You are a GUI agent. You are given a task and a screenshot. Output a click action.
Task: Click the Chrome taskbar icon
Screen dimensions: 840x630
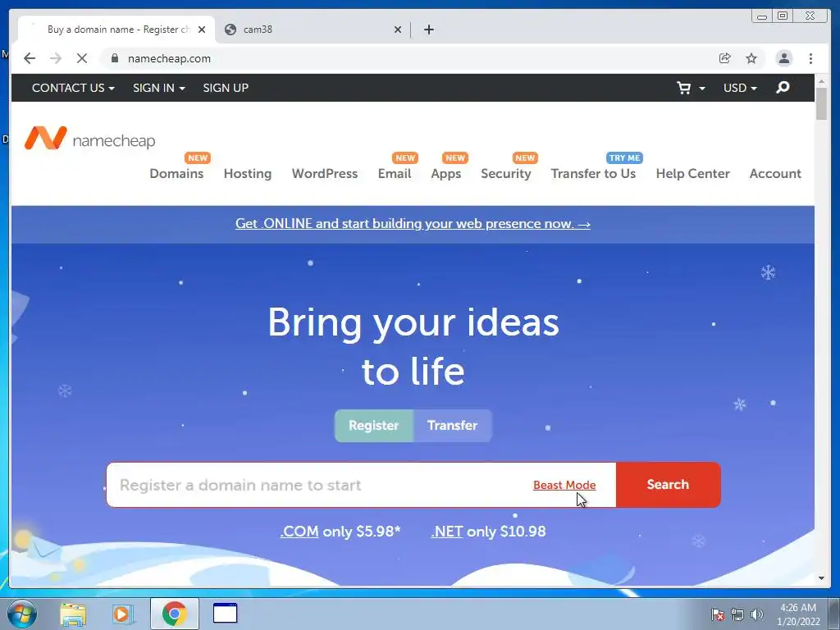tap(175, 614)
